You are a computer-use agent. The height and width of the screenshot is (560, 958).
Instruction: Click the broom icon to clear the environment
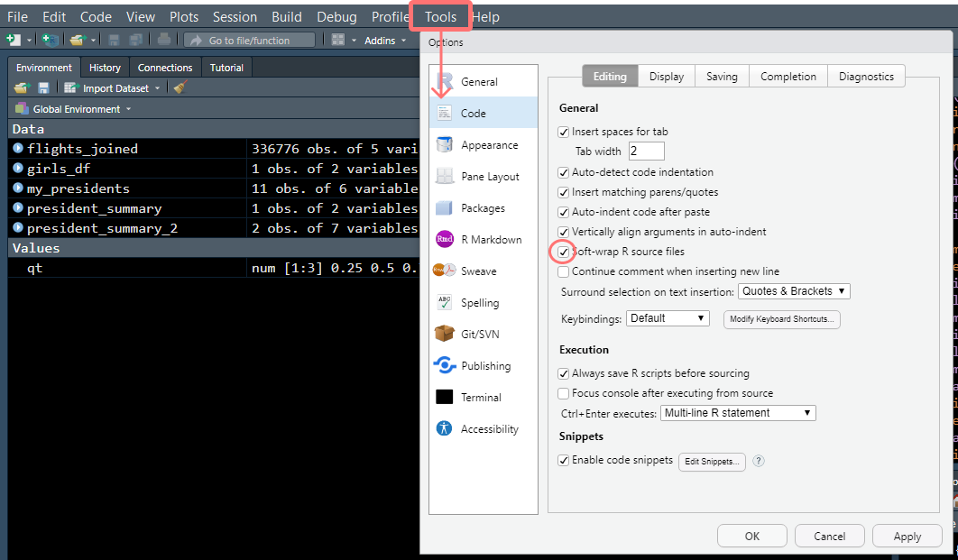[x=178, y=87]
